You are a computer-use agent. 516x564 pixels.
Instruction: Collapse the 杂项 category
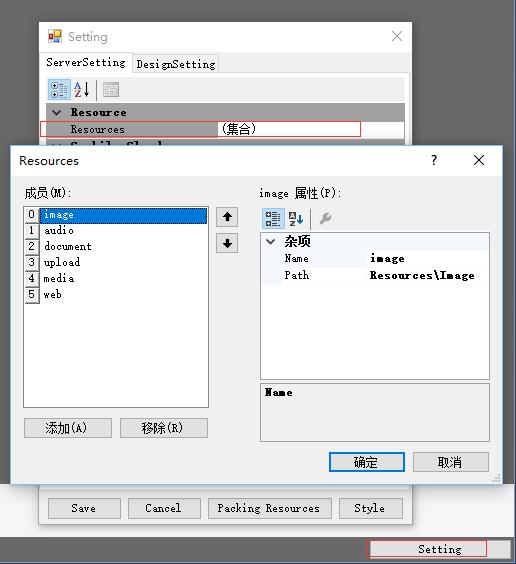coord(270,241)
